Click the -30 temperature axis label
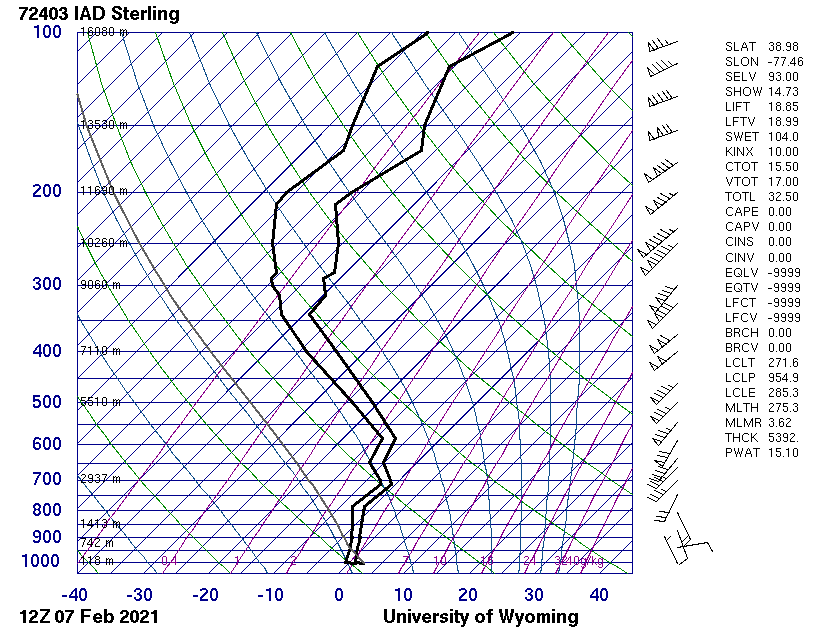The width and height of the screenshot is (824, 641). pos(139,595)
